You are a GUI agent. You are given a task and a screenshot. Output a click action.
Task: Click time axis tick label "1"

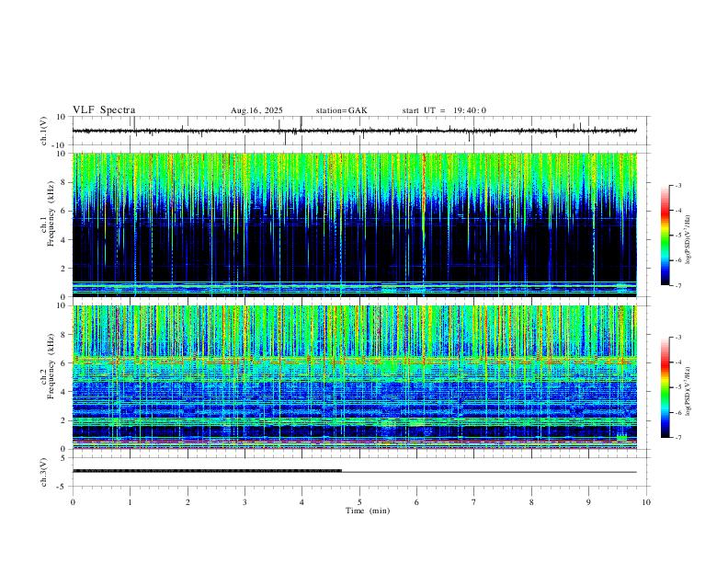pyautogui.click(x=131, y=502)
